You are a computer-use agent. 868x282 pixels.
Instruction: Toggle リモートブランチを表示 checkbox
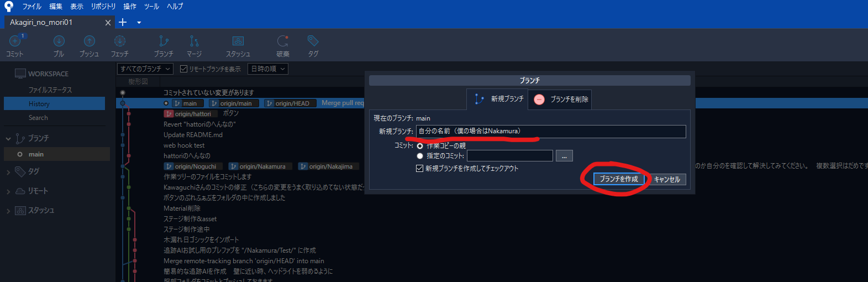pos(184,69)
